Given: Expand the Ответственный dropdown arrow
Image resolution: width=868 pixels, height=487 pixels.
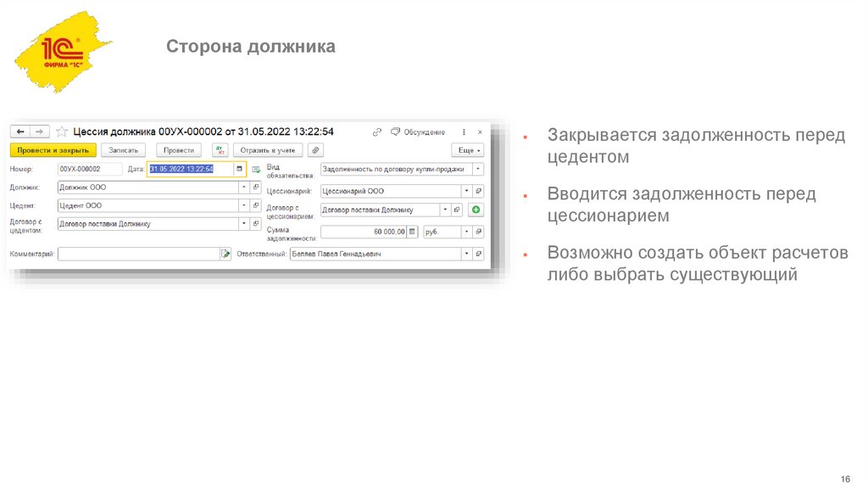Looking at the screenshot, I should [x=467, y=254].
